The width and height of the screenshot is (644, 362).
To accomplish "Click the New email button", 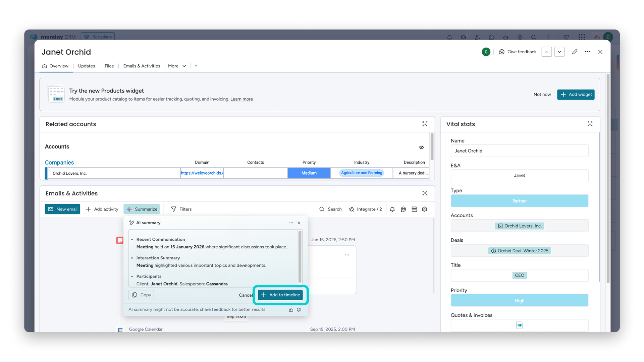I will [62, 209].
